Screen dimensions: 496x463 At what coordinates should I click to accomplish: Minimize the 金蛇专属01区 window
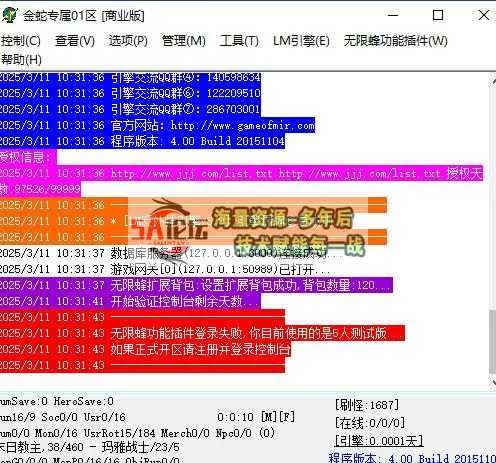pos(393,15)
